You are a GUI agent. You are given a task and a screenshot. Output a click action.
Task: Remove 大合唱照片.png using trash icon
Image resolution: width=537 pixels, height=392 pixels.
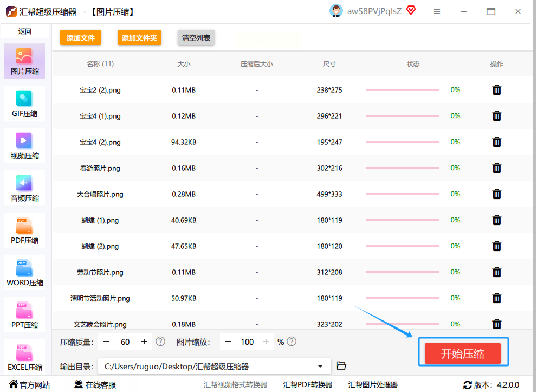496,194
